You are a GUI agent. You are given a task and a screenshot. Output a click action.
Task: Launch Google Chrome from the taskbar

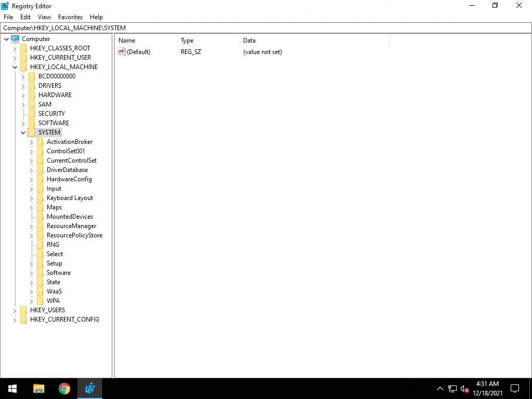coord(64,389)
